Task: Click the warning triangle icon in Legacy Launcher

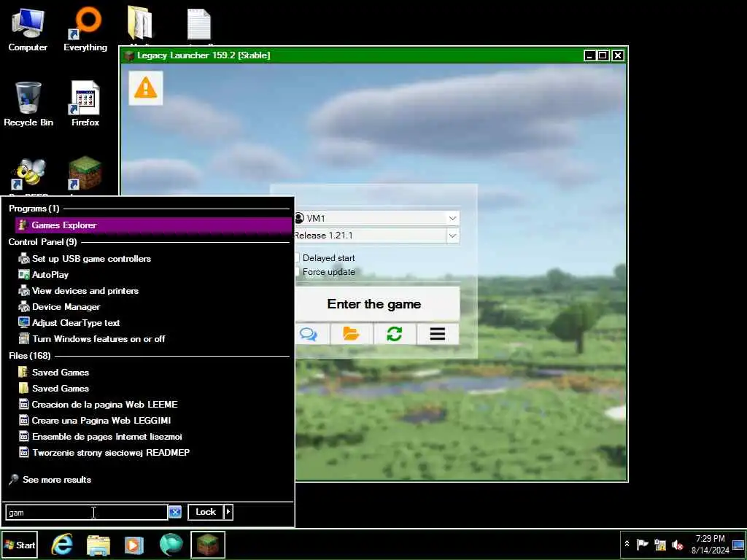Action: pos(146,88)
